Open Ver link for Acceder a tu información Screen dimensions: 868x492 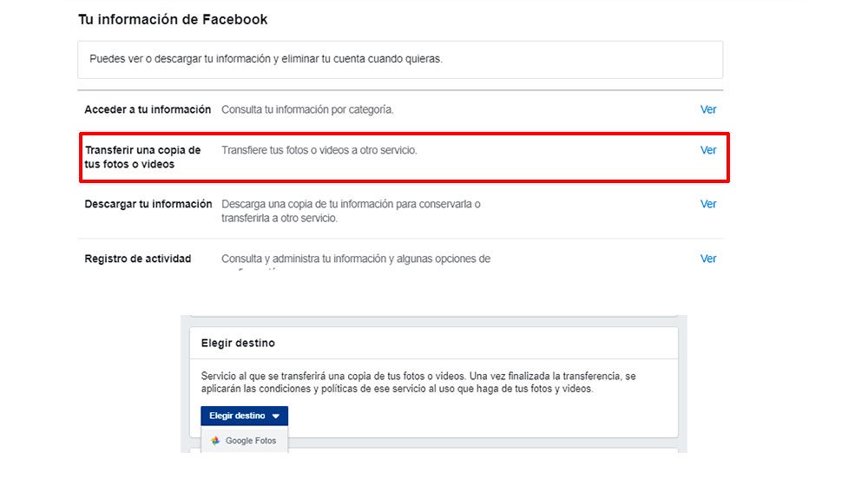708,109
